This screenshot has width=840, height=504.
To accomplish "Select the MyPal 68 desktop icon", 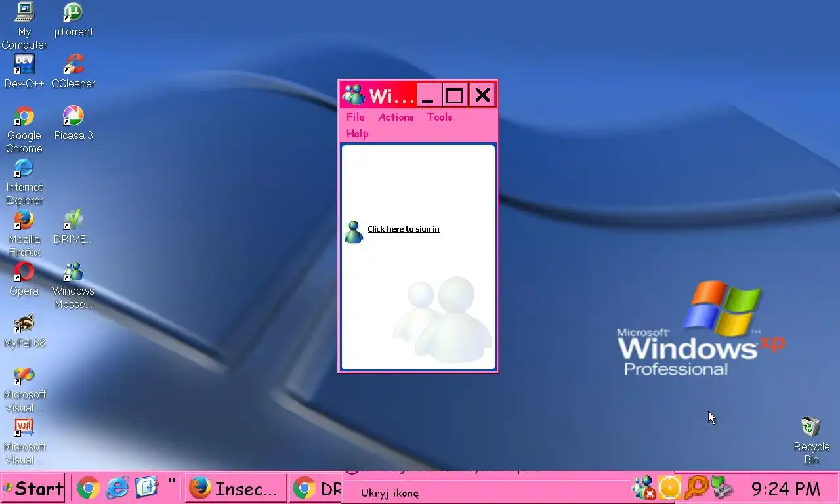I will click(x=24, y=330).
